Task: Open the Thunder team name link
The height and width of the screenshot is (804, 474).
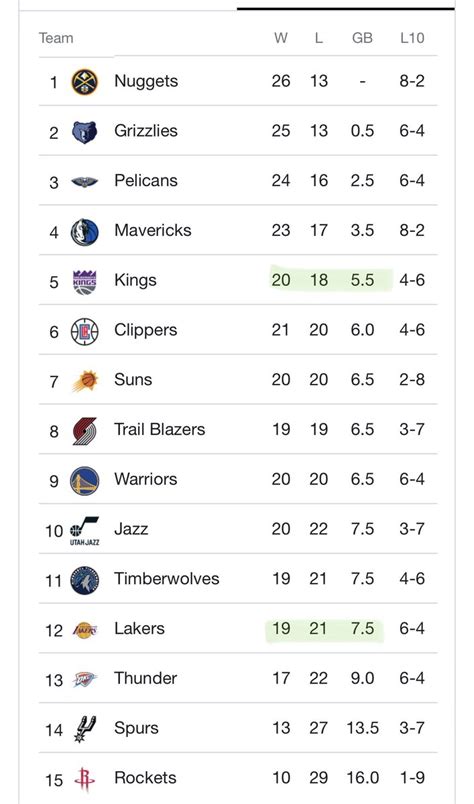Action: pos(146,678)
